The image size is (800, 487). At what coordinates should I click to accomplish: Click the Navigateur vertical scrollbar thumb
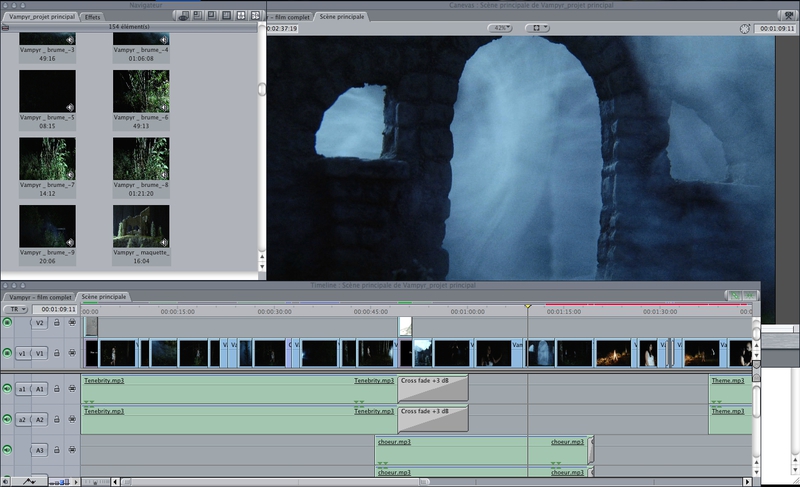click(262, 90)
